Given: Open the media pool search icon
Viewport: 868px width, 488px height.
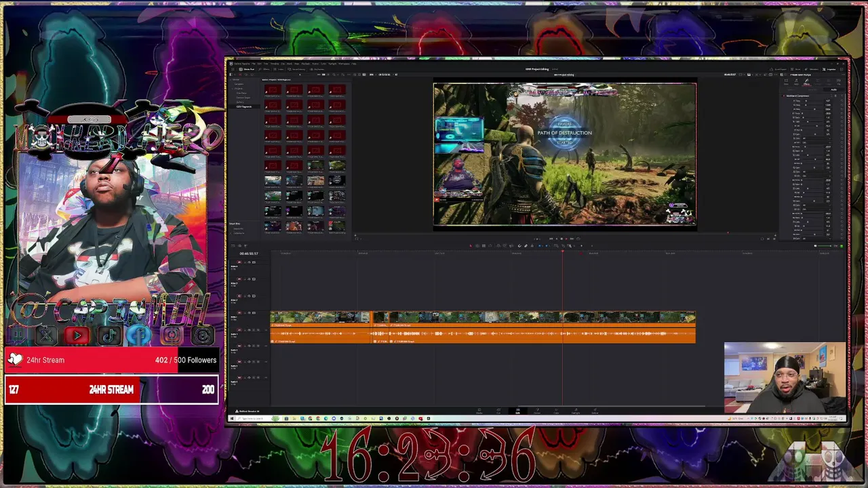Looking at the screenshot, I should 334,75.
